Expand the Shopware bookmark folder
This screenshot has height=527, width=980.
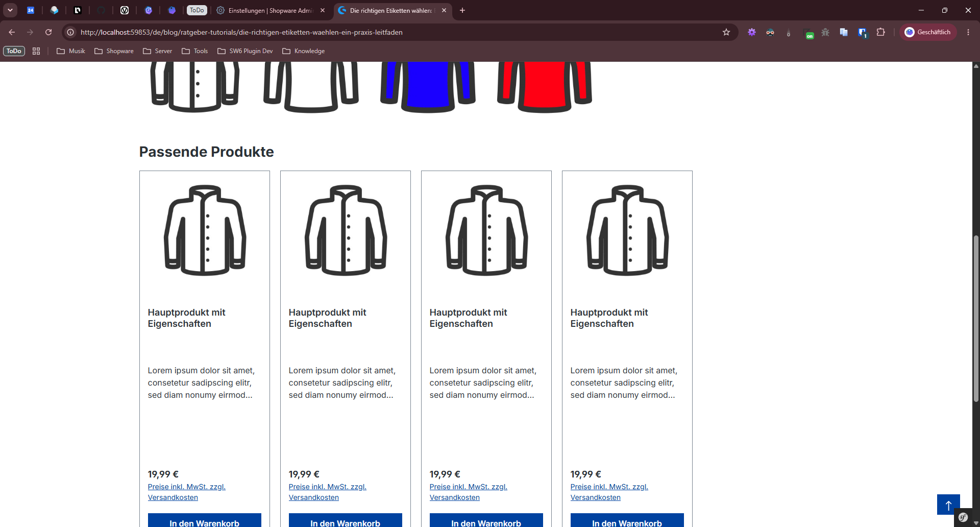[x=114, y=51]
